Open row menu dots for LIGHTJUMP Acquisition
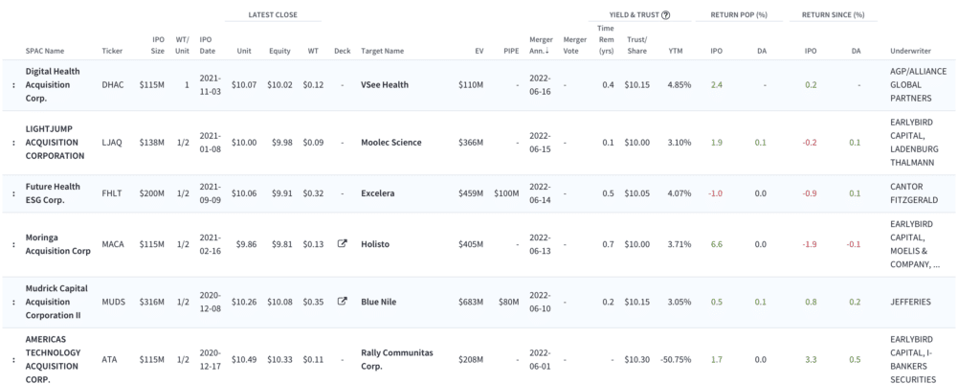 click(x=13, y=143)
